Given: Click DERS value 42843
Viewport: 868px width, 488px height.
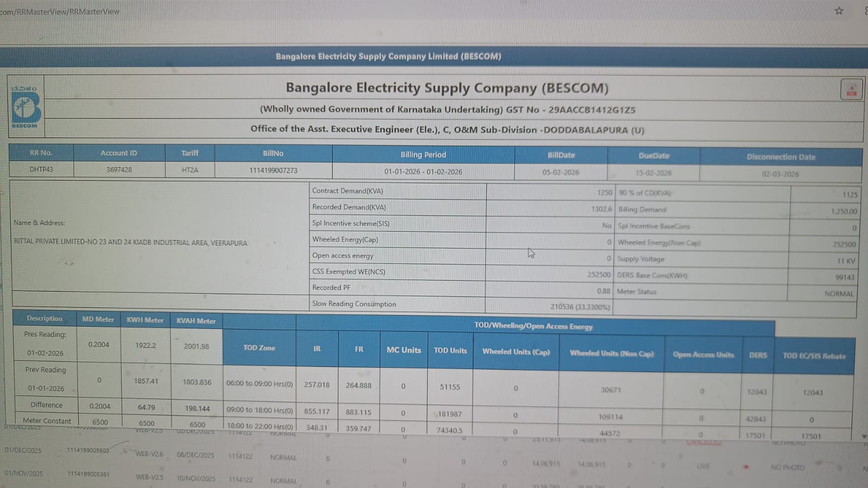Looking at the screenshot, I should (x=756, y=419).
